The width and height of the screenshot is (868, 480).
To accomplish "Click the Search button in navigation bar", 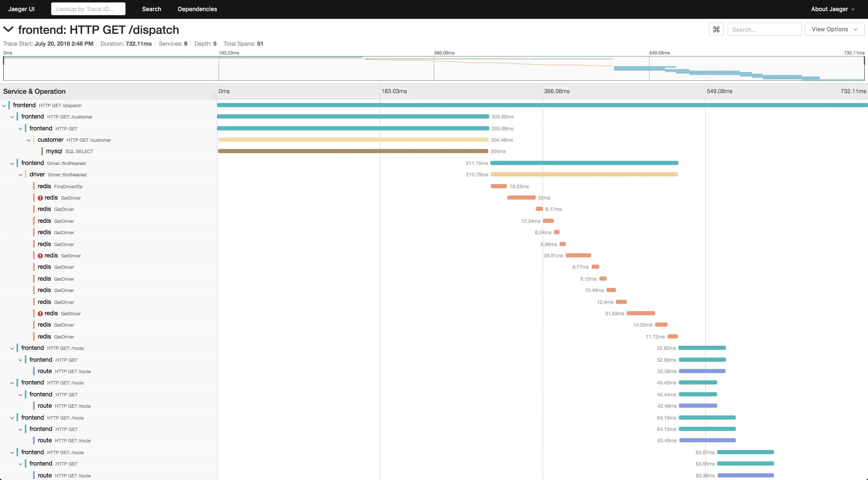I will pyautogui.click(x=151, y=9).
